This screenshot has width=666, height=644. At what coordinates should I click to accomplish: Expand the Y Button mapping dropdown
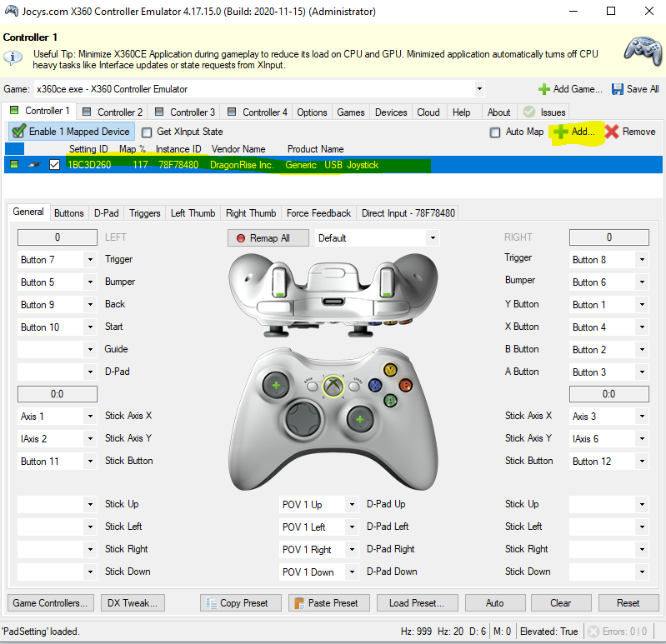pyautogui.click(x=642, y=304)
